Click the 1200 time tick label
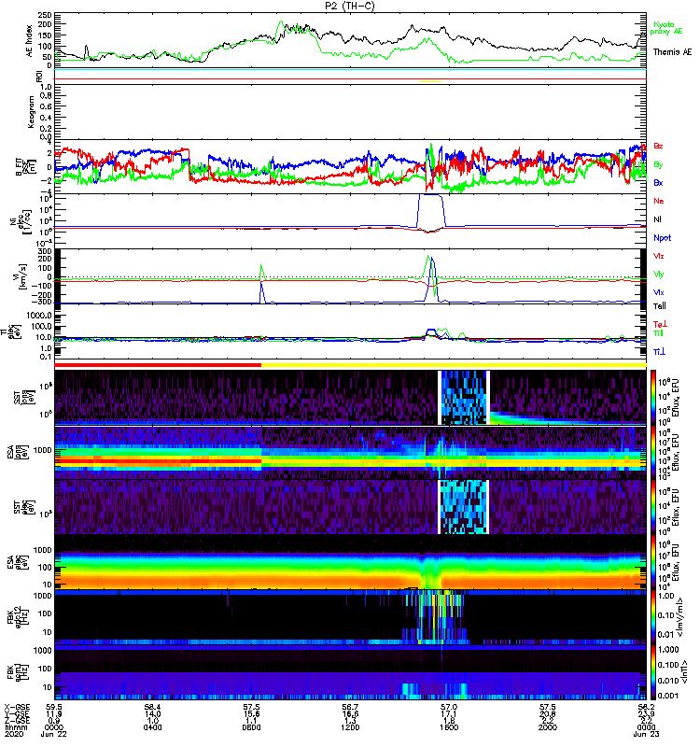 pyautogui.click(x=350, y=727)
